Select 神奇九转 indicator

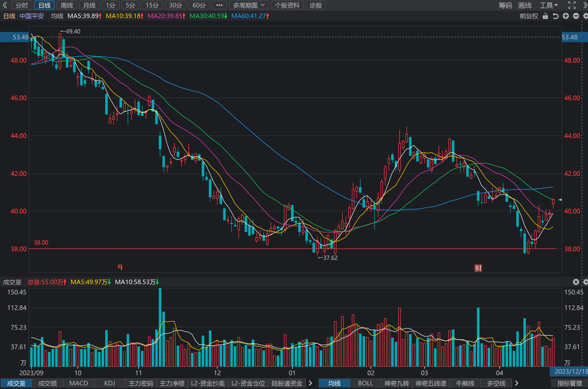397,383
